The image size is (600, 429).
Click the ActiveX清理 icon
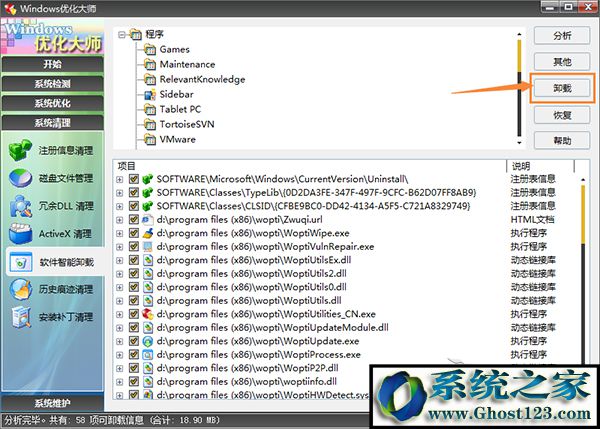coord(21,235)
